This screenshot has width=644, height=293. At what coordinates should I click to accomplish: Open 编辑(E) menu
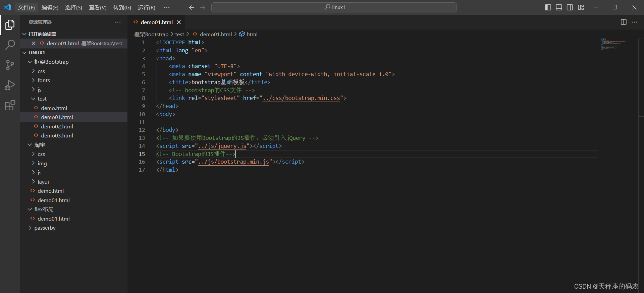pos(50,7)
